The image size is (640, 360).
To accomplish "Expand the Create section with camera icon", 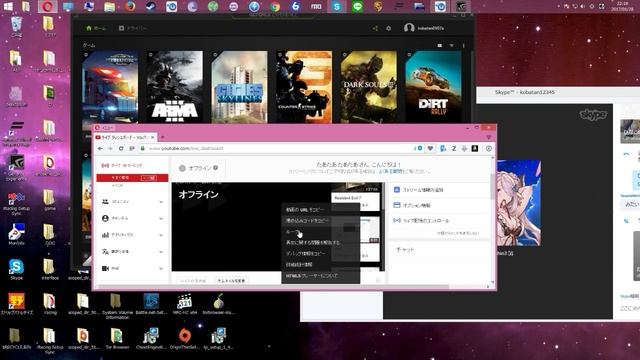I will (132, 269).
